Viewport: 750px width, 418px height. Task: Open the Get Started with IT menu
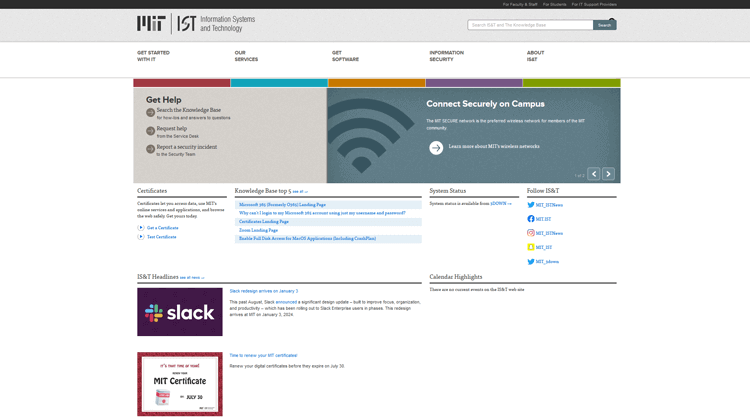click(153, 56)
